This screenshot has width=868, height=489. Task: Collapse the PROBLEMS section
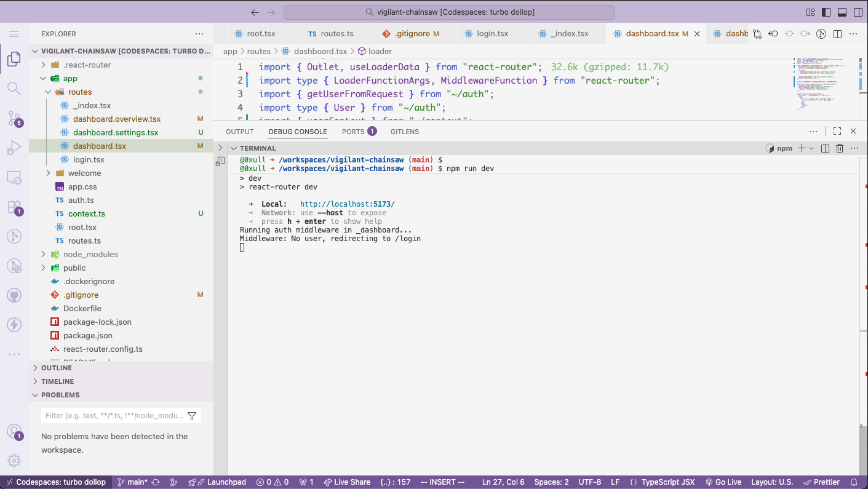pos(121,395)
